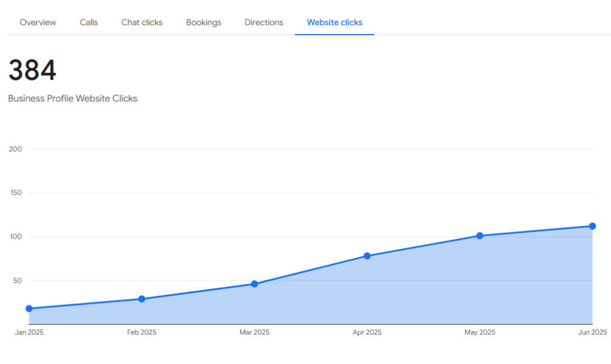Select the Jun 2025 data point
The height and width of the screenshot is (364, 611).
[x=593, y=226]
